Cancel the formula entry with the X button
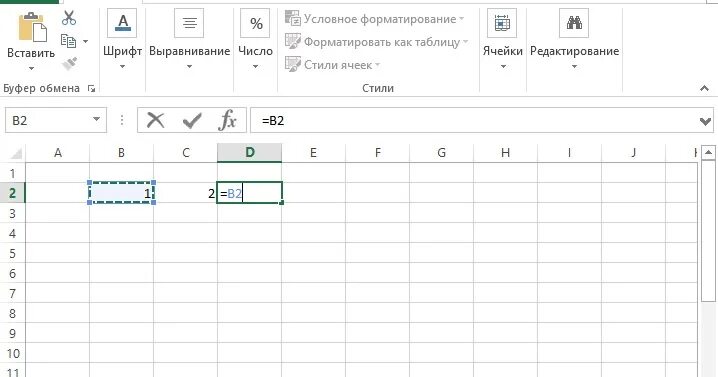This screenshot has height=377, width=718. coord(155,120)
